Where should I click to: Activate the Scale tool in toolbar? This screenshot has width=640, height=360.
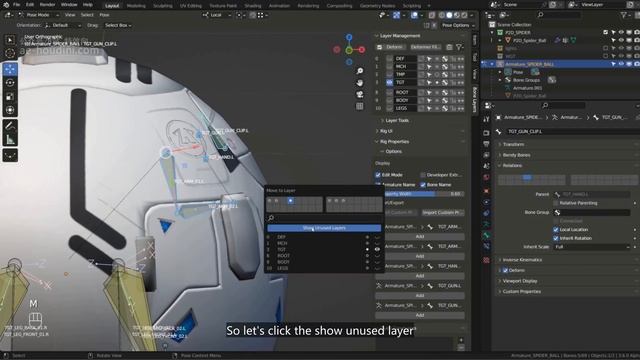click(x=10, y=97)
